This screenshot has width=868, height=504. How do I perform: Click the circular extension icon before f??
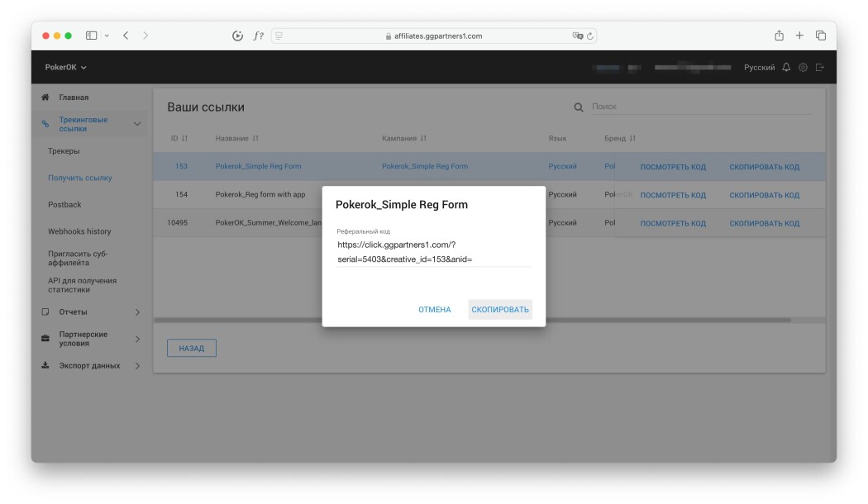coord(237,36)
